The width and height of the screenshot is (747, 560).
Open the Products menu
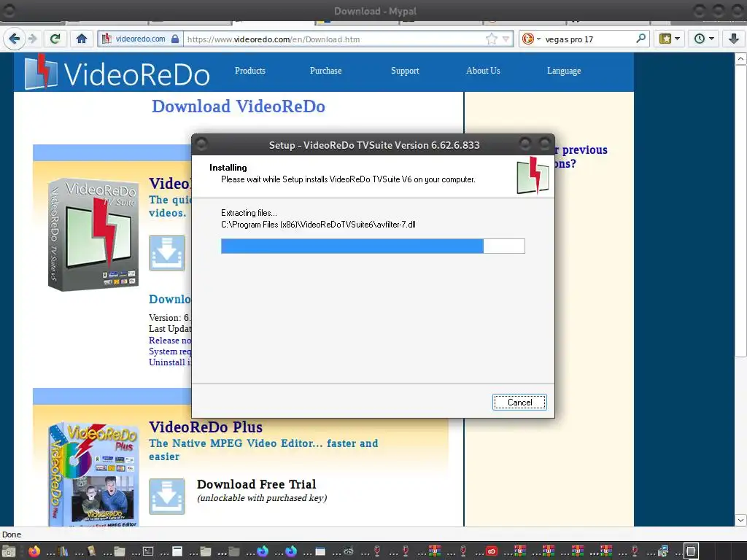249,71
